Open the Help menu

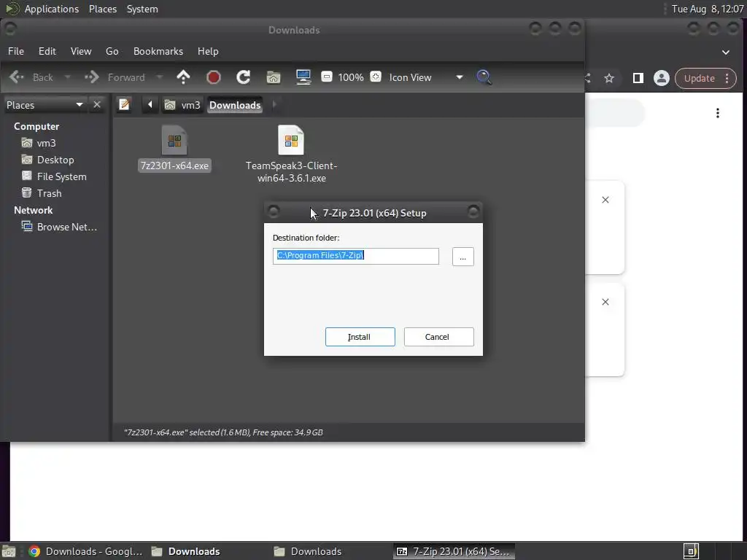[208, 51]
